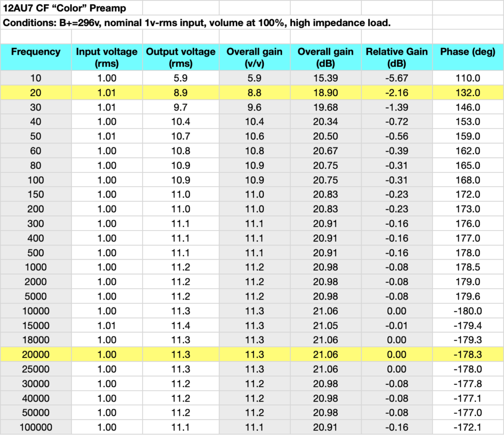Select the Phase (deg) header
This screenshot has height=435, width=504.
(x=468, y=57)
